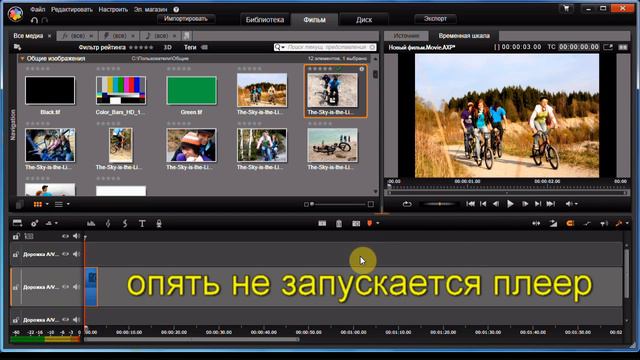Hide the highlighted second A/V track eye
640x360 pixels.
pos(65,287)
